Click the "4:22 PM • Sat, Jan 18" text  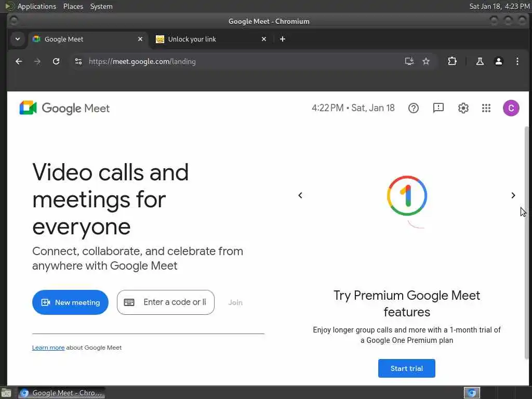tap(353, 108)
